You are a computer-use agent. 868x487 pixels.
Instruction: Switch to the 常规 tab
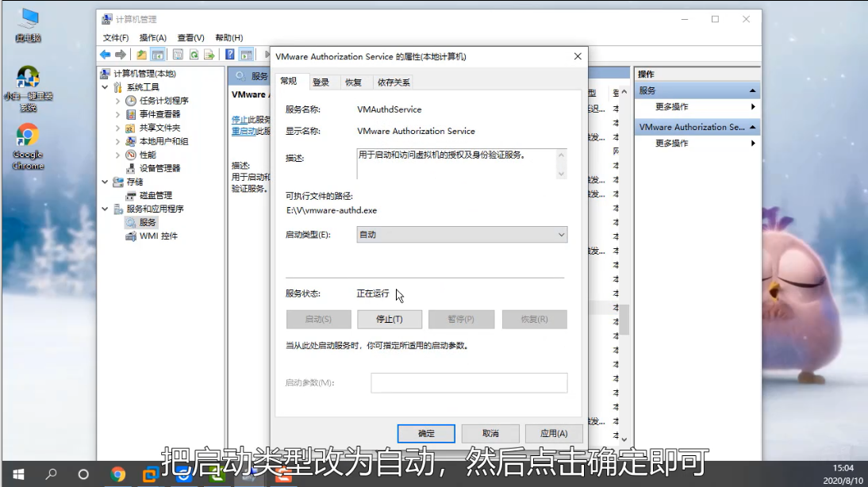coord(289,82)
